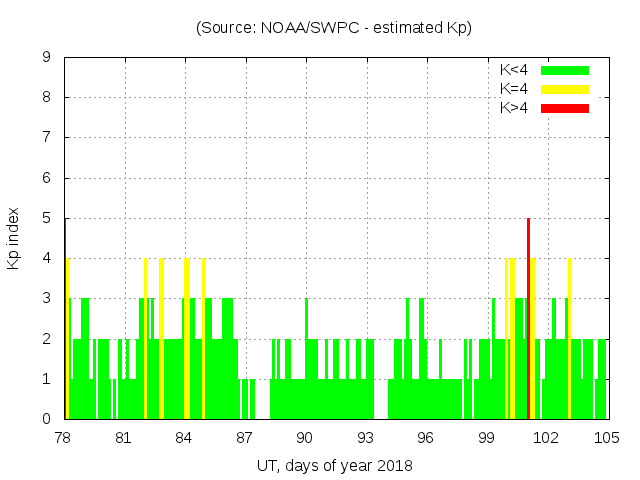Select the "K=4" legend text label
The height and width of the screenshot is (480, 640).
coord(514,89)
